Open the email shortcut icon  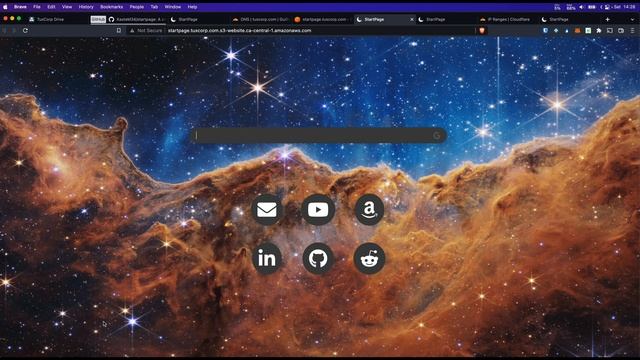tap(267, 210)
